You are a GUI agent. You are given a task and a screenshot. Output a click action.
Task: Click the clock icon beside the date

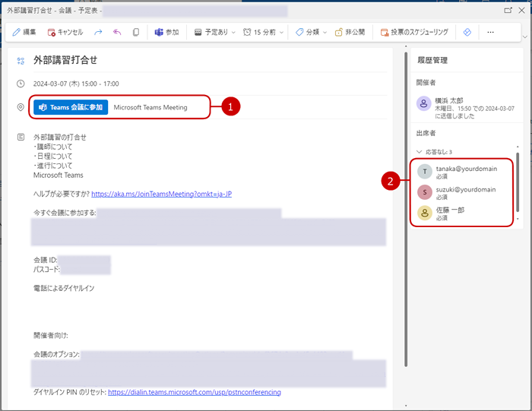(x=21, y=84)
